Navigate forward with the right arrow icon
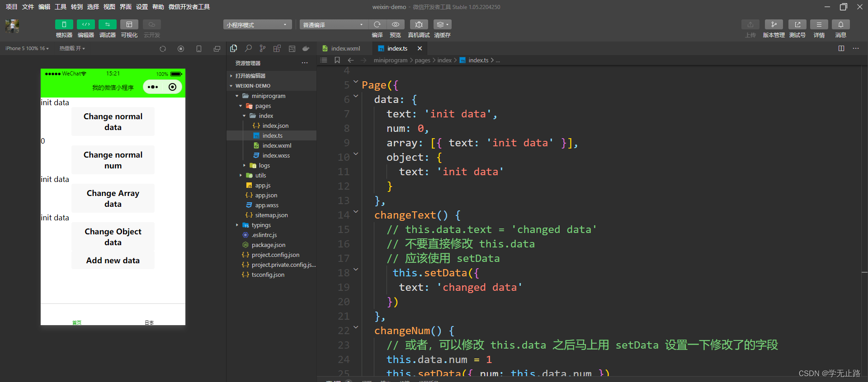This screenshot has height=382, width=868. click(363, 60)
